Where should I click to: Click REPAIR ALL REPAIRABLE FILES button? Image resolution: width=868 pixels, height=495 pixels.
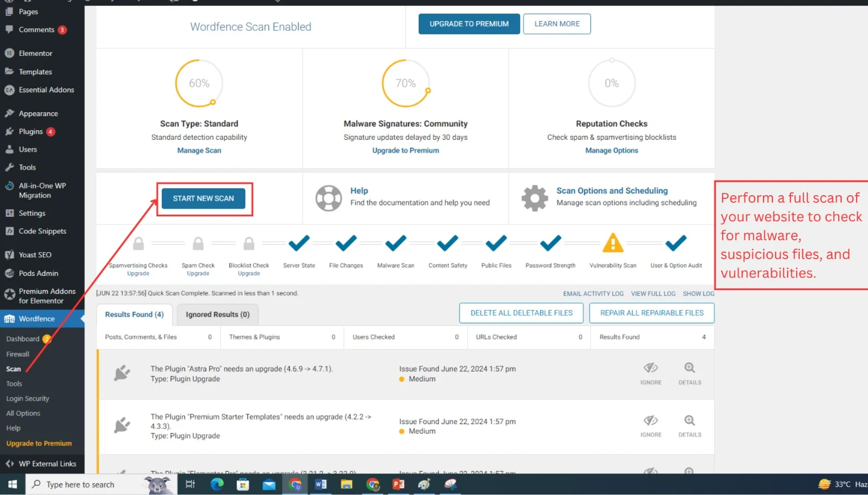pyautogui.click(x=652, y=313)
